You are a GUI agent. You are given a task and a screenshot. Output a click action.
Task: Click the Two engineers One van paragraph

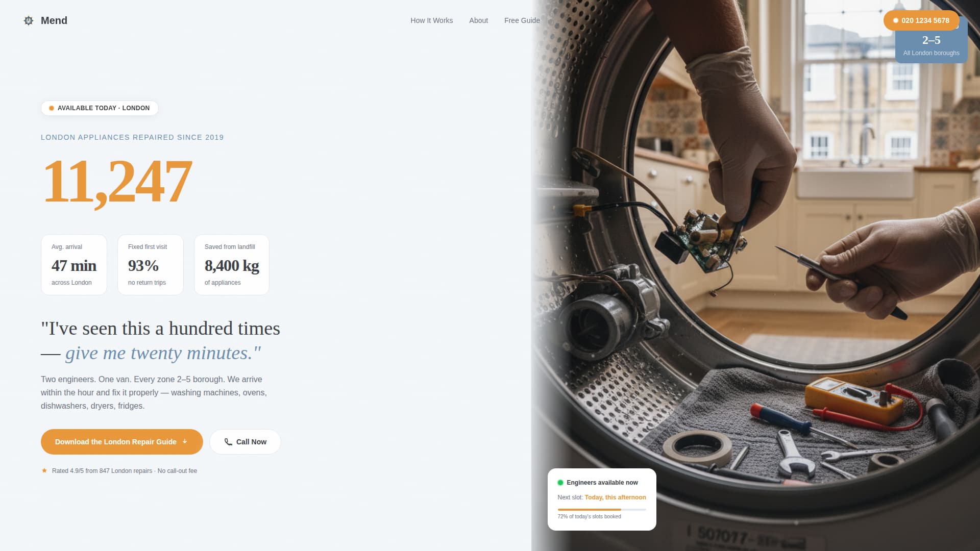(154, 392)
